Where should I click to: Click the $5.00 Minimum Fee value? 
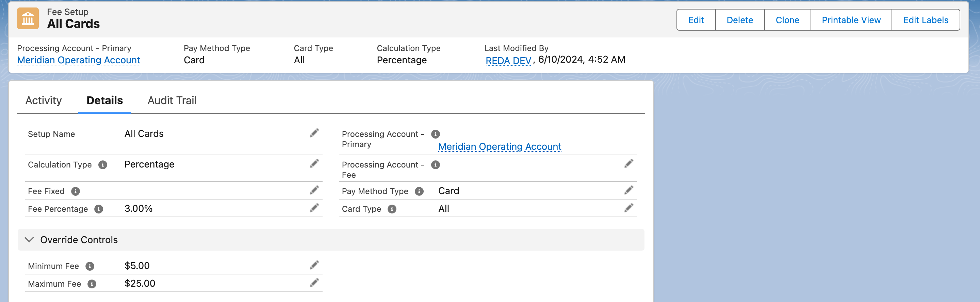coord(137,266)
